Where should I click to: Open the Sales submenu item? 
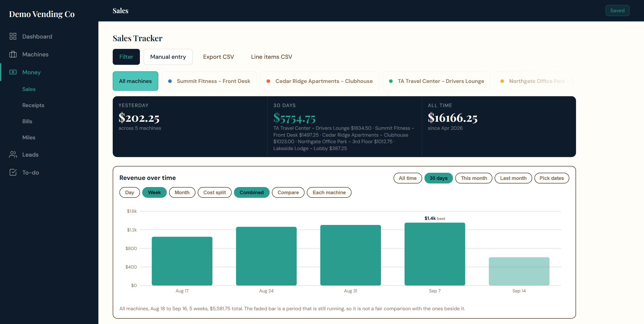point(29,89)
